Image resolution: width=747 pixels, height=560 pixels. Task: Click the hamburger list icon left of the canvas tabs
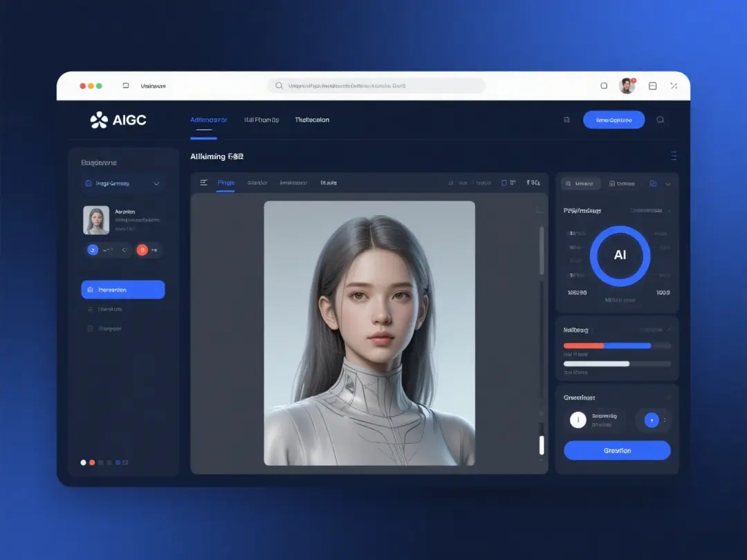tap(203, 183)
